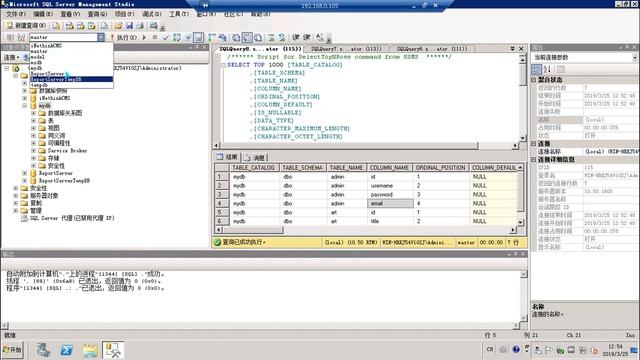Click the Open File folder toolbar icon
Image resolution: width=640 pixels, height=360 pixels.
[x=118, y=26]
